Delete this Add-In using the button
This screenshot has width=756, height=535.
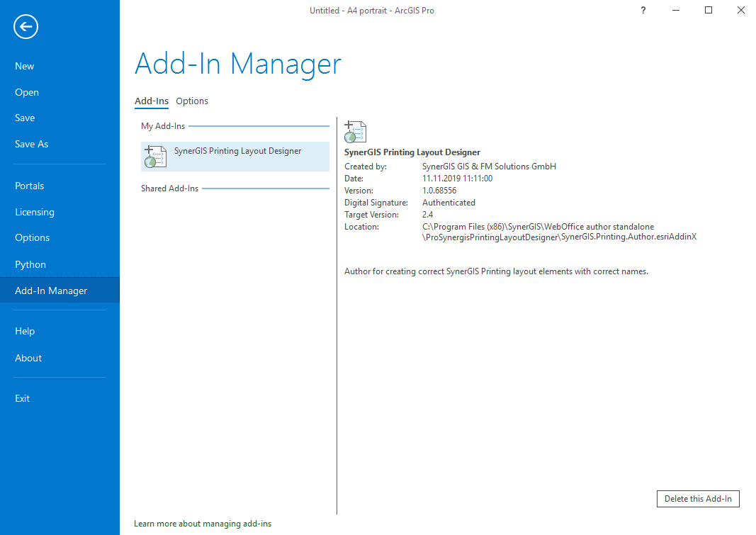click(698, 498)
